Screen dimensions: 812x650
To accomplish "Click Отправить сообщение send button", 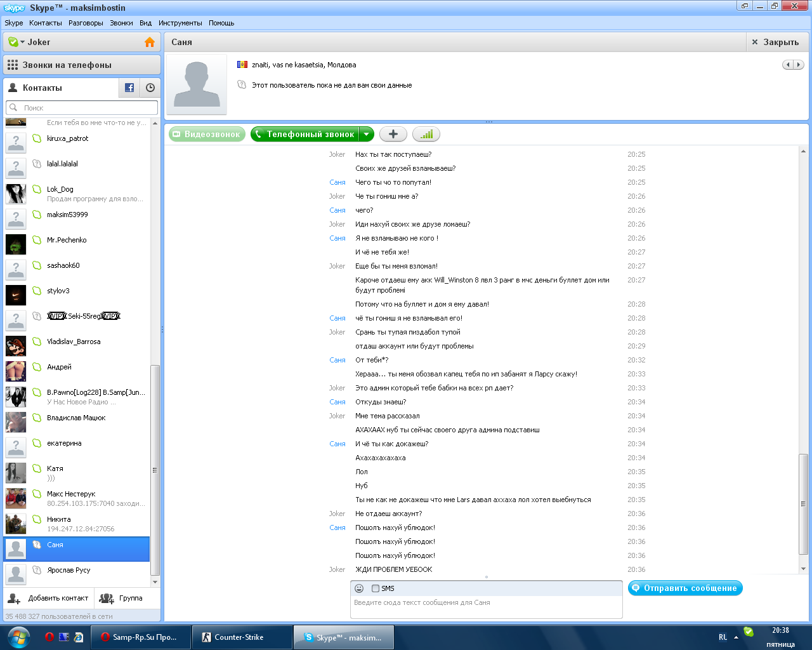I will [x=685, y=588].
